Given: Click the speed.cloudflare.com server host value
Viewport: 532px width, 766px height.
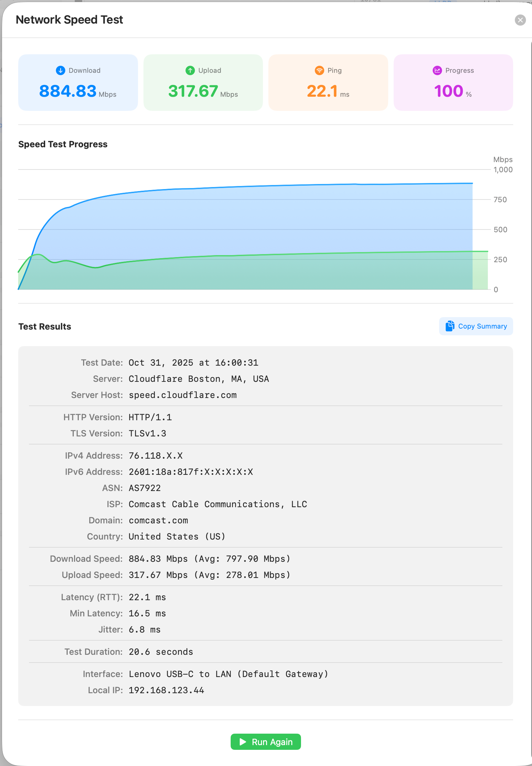Looking at the screenshot, I should point(182,395).
